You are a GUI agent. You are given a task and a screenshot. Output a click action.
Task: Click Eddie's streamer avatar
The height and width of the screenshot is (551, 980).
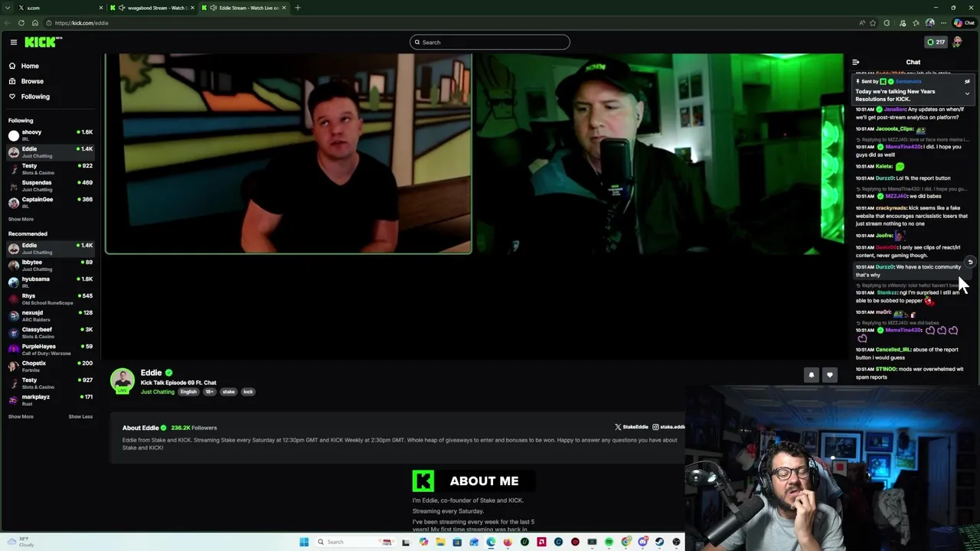[x=122, y=381]
